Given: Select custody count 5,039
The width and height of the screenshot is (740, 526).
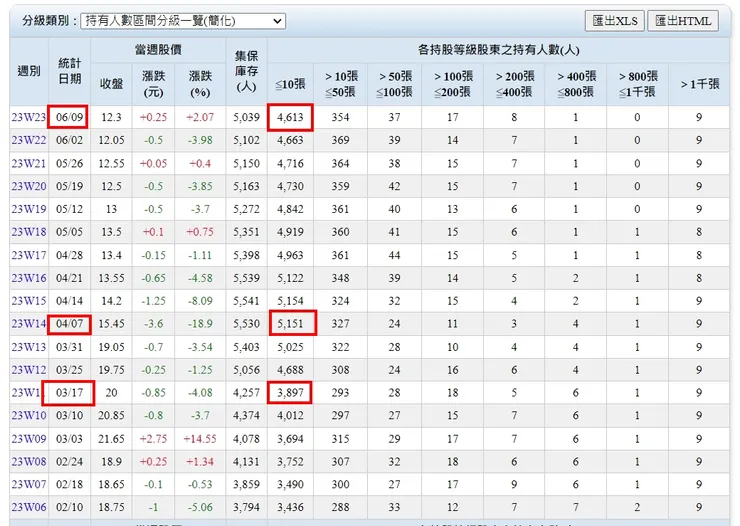Looking at the screenshot, I should point(246,117).
